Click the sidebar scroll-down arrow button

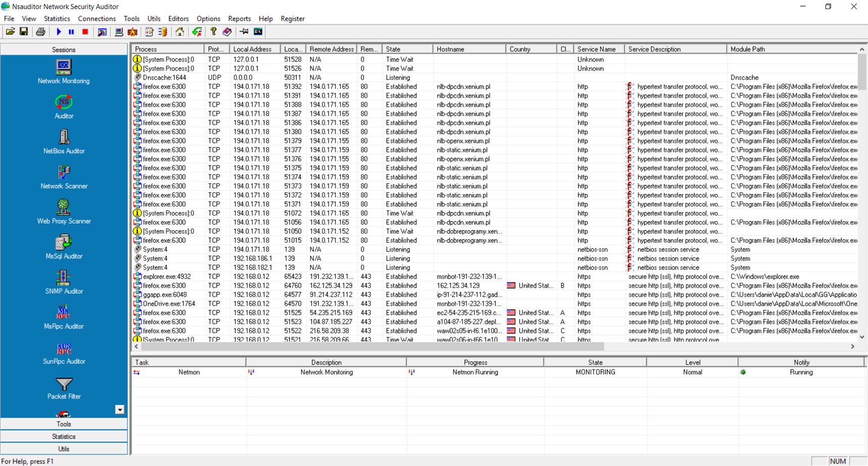(120, 409)
